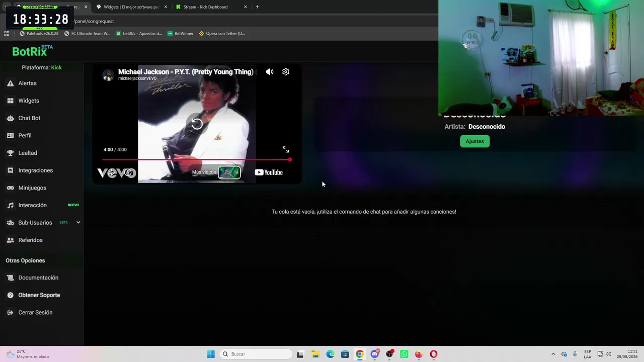Click the BotRix logo
Screen dimensions: 644x362
[x=32, y=51]
